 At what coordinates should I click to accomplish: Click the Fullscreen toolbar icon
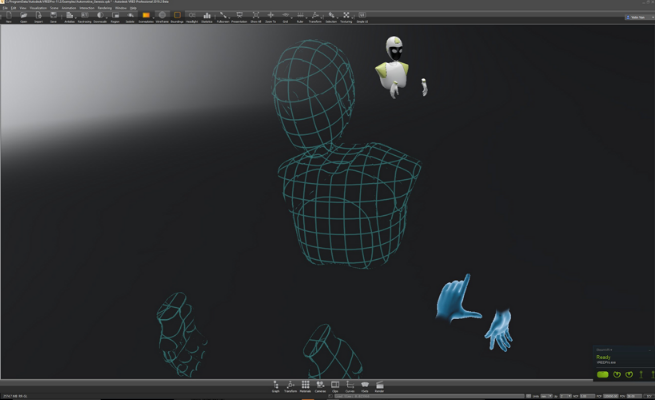click(223, 17)
